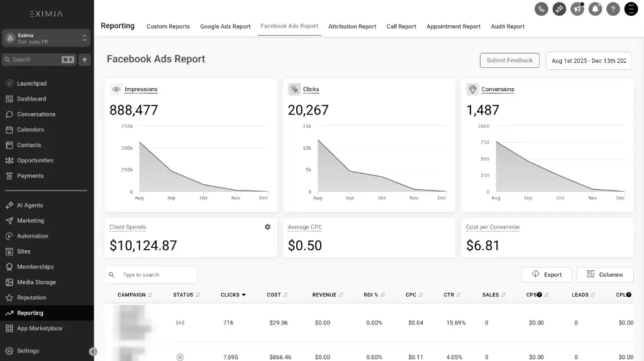Click the 15.69% CTR cell

click(456, 323)
